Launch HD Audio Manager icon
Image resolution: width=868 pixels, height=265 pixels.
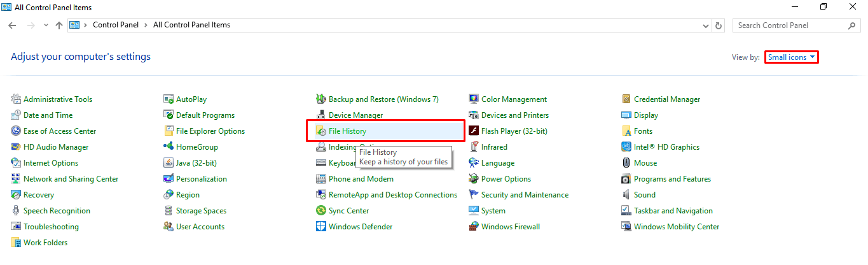[16, 147]
